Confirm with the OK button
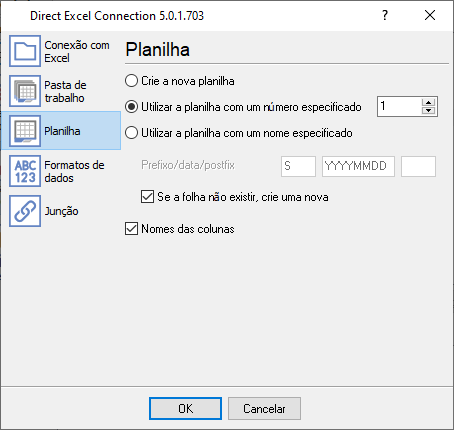454x430 pixels. coord(185,408)
